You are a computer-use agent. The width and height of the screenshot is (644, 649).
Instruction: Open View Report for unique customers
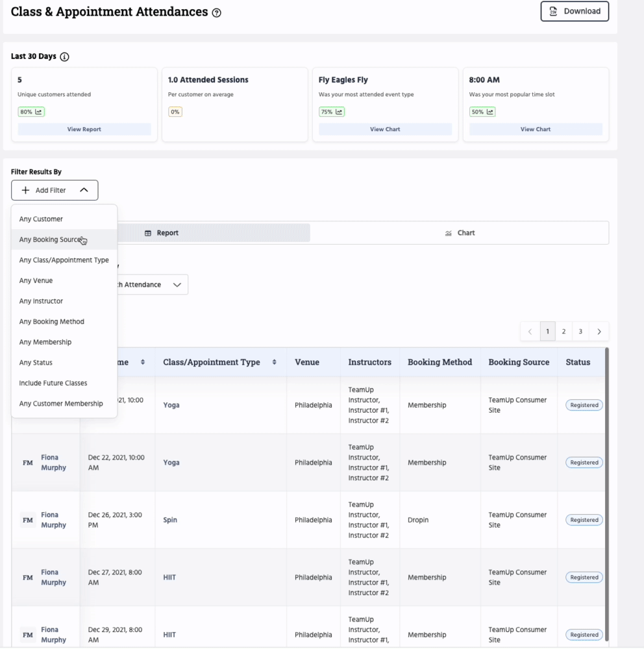click(84, 129)
